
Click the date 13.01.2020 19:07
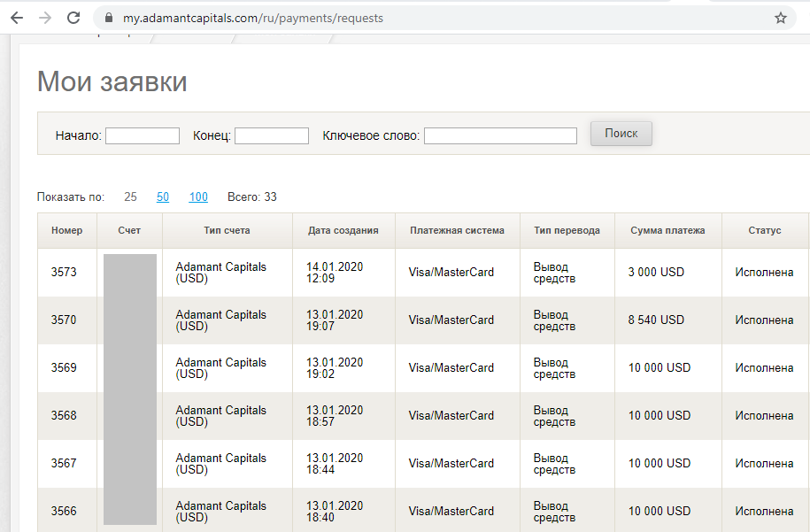point(335,320)
